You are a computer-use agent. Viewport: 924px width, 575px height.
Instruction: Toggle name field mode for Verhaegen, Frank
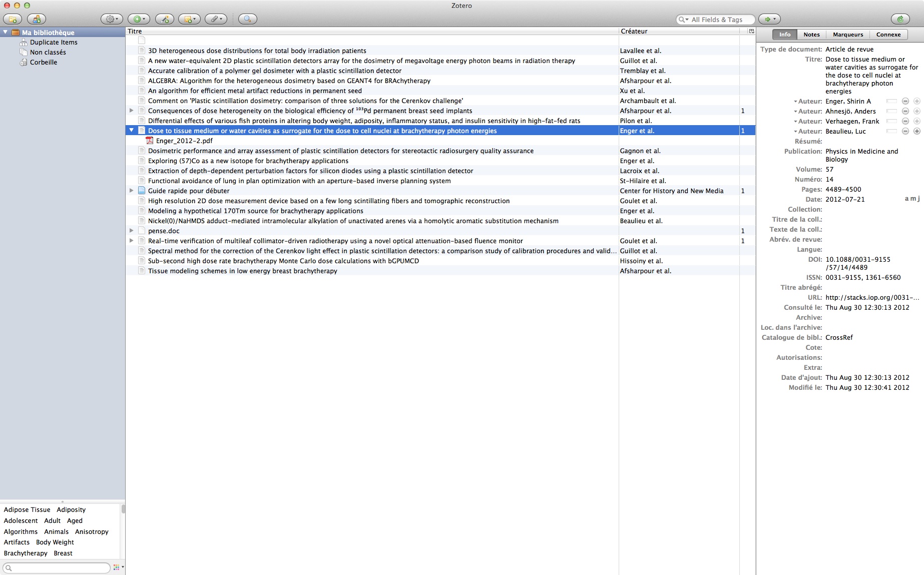(891, 121)
